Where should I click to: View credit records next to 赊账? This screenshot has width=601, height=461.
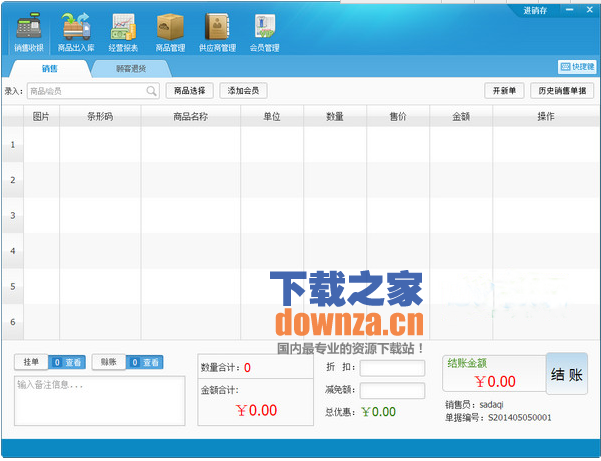click(x=145, y=362)
